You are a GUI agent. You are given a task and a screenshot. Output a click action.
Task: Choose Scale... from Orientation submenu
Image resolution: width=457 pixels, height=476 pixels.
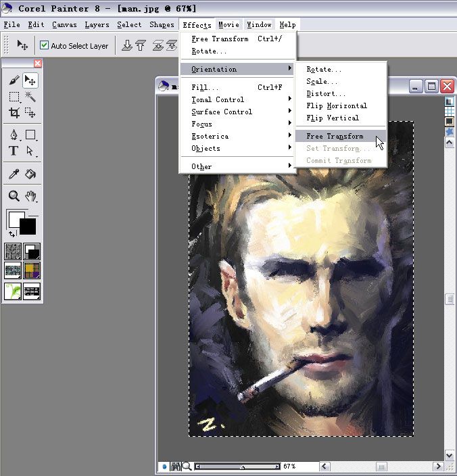[x=341, y=81]
